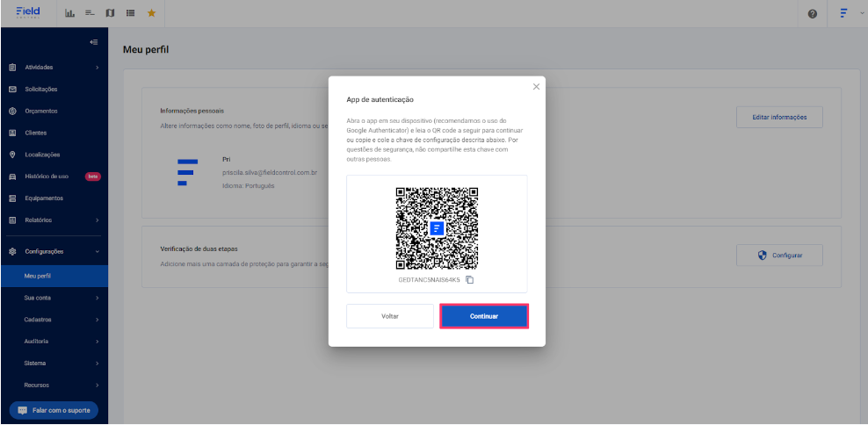Expand the Cadastros submenu chevron
Viewport: 868px width, 425px height.
[x=97, y=320]
